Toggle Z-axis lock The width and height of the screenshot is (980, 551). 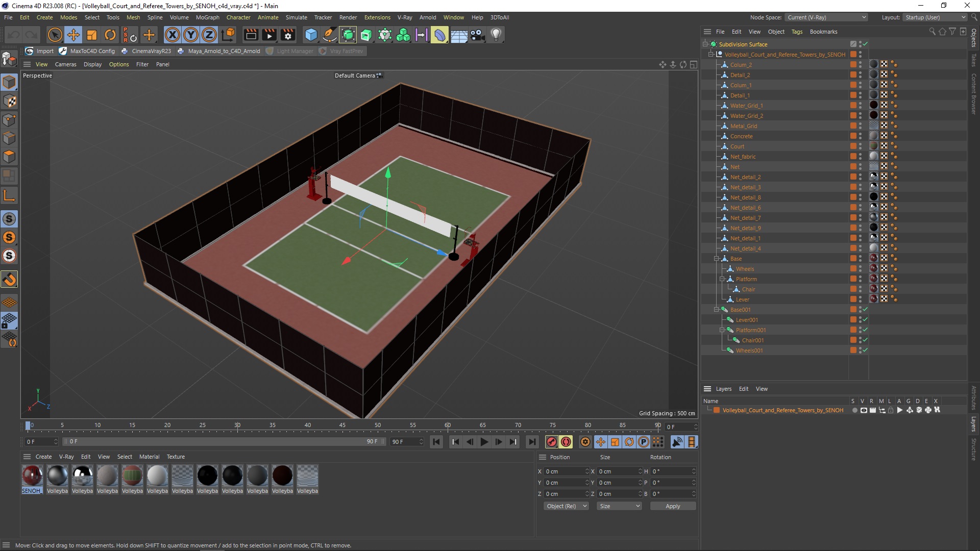pyautogui.click(x=209, y=35)
